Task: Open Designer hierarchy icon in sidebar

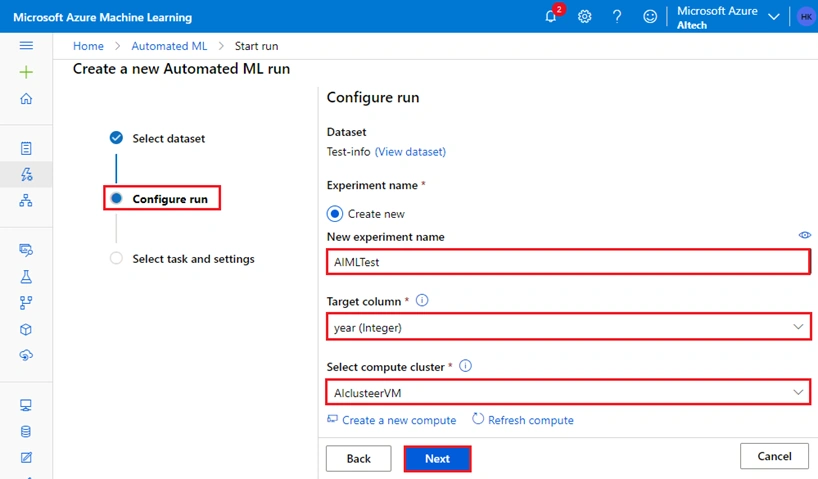Action: [26, 200]
